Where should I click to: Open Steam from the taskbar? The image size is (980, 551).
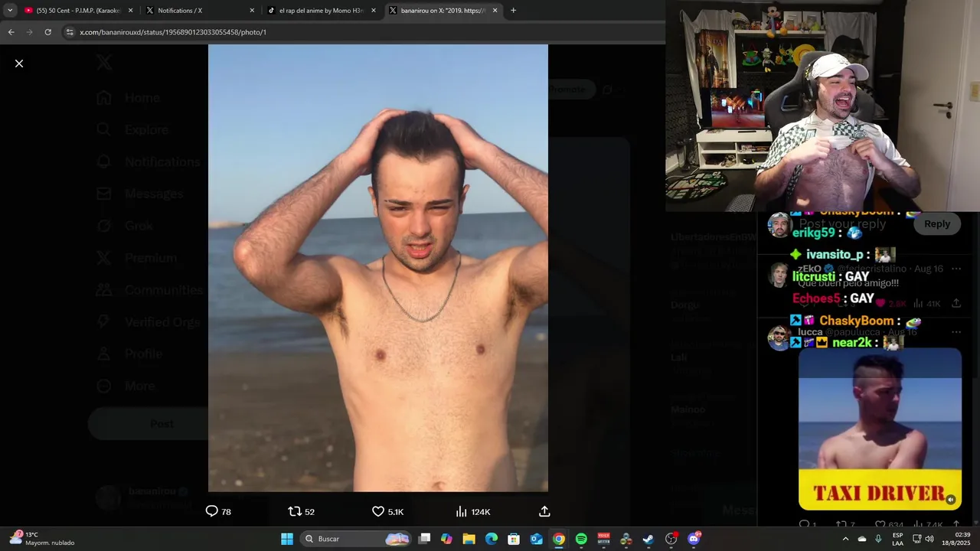click(x=648, y=539)
